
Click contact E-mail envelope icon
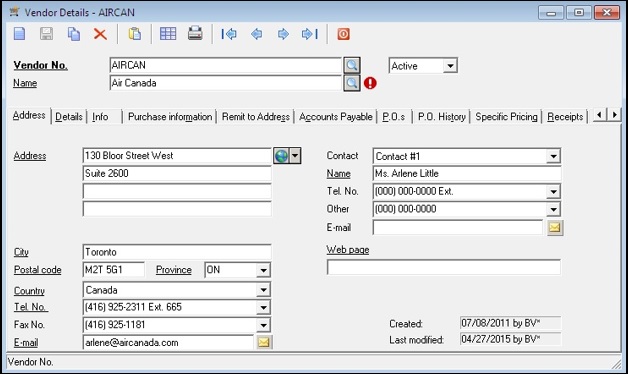point(555,228)
